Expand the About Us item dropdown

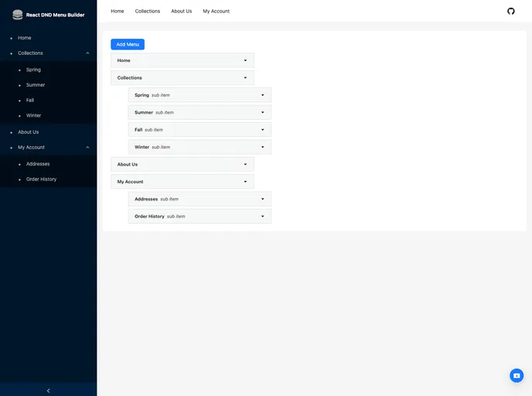pos(245,164)
